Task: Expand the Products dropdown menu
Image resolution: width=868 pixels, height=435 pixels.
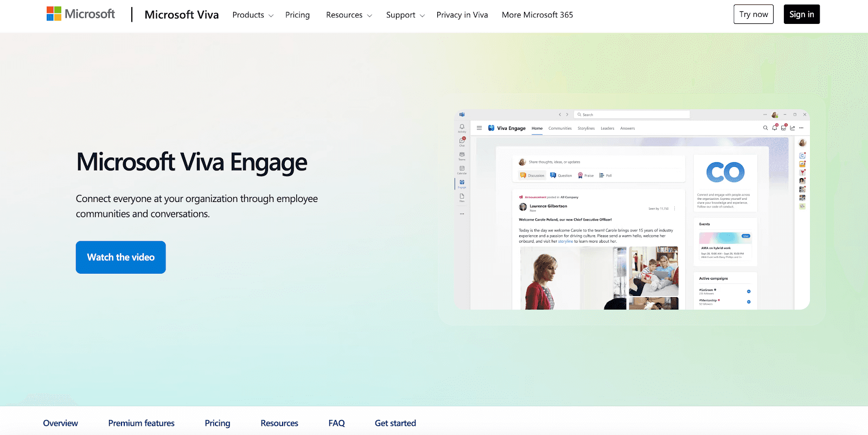Action: [x=253, y=15]
